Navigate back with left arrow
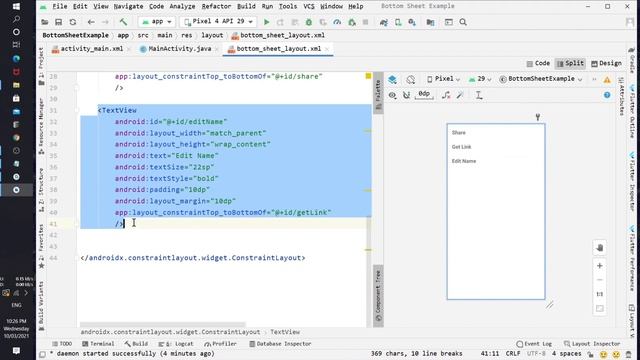This screenshot has width=640, height=360. (x=91, y=22)
